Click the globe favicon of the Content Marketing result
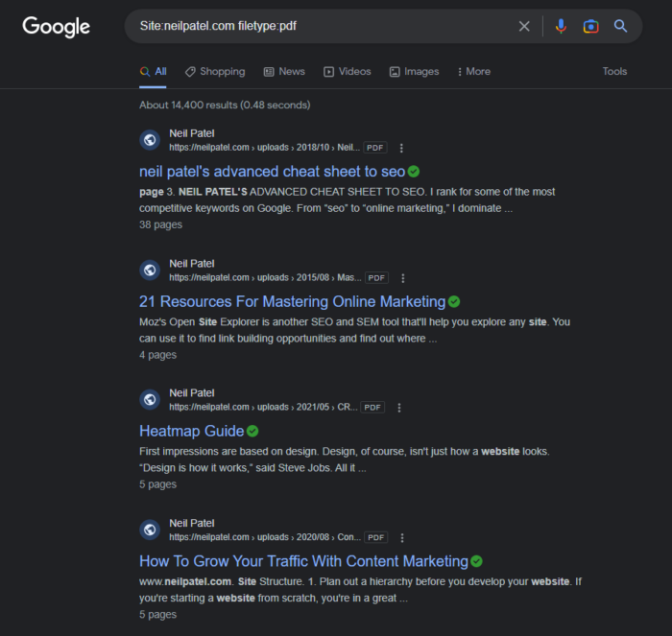The height and width of the screenshot is (636, 672). (x=150, y=530)
